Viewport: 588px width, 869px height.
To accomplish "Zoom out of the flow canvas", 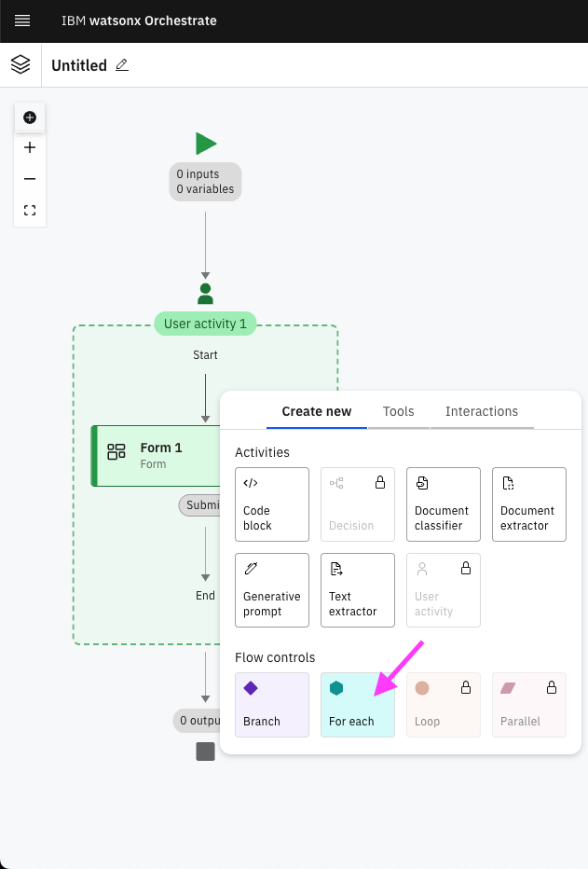I will (x=30, y=179).
